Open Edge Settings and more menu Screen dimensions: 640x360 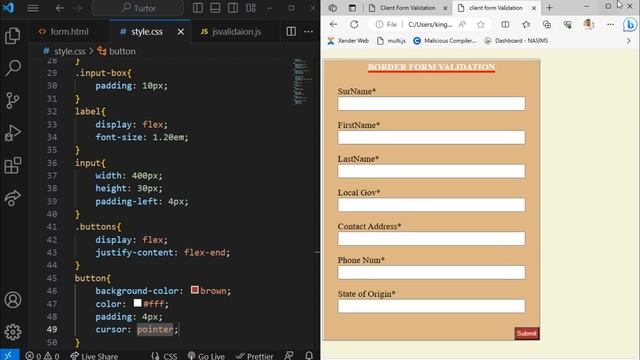[x=610, y=24]
